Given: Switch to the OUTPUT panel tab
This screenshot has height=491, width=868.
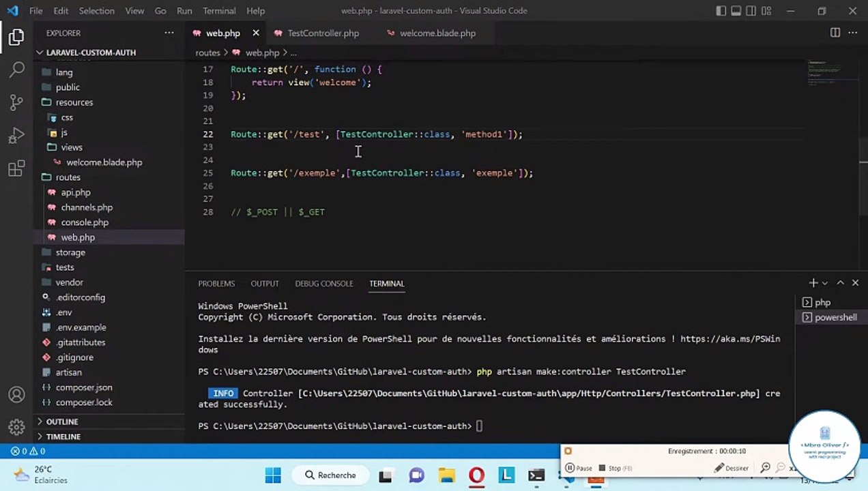Looking at the screenshot, I should pos(265,284).
